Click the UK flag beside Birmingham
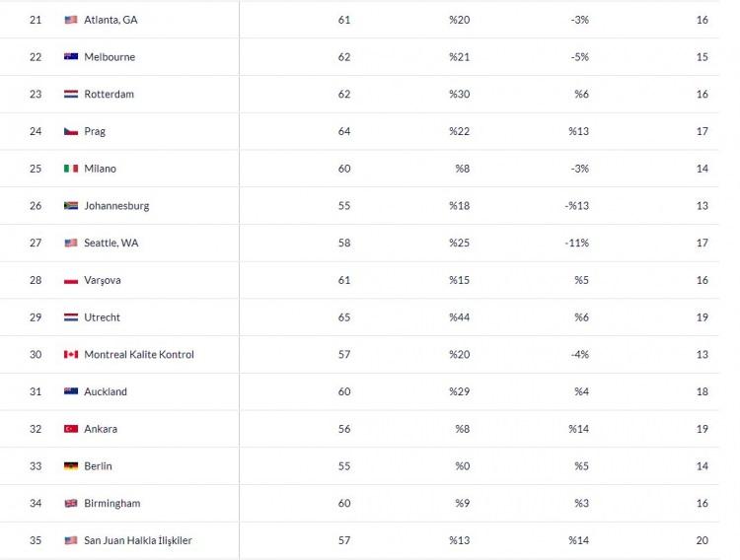 coord(71,504)
